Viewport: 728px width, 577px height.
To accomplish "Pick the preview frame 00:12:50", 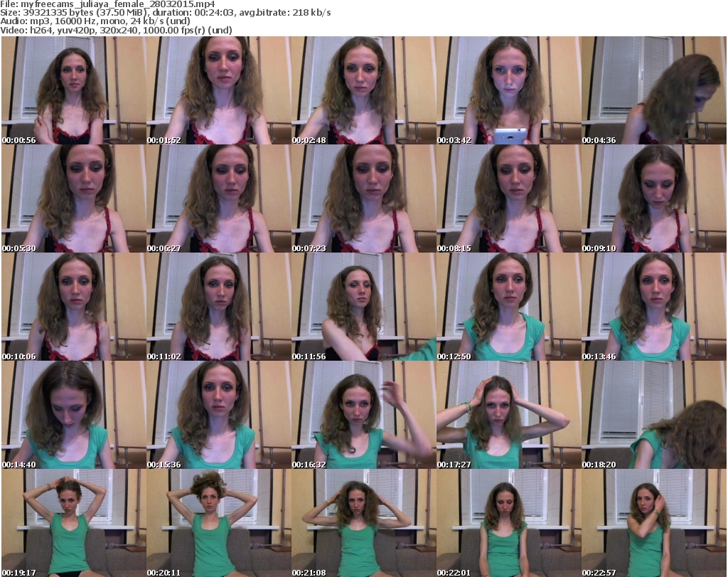I will 508,307.
